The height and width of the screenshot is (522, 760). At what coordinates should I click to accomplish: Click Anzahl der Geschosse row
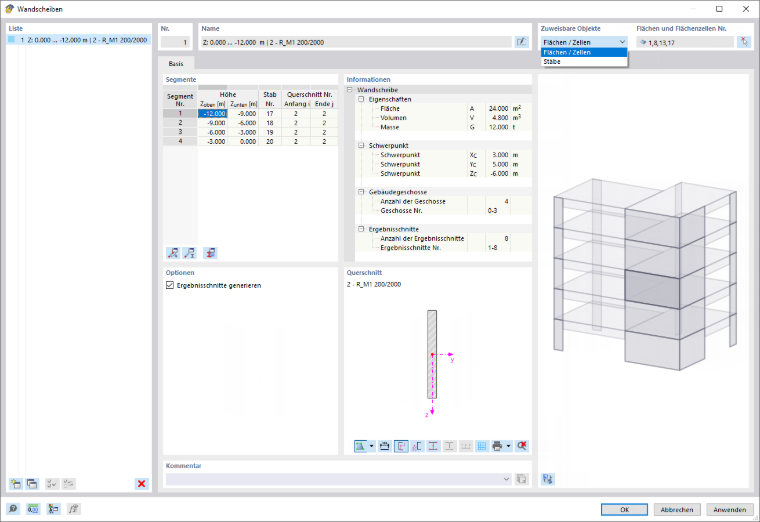coord(443,201)
